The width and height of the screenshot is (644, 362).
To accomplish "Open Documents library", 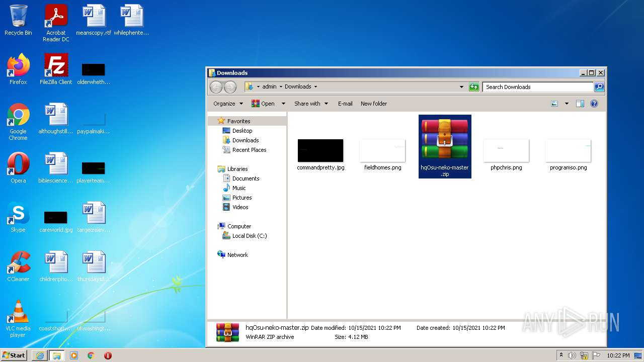I will click(246, 178).
